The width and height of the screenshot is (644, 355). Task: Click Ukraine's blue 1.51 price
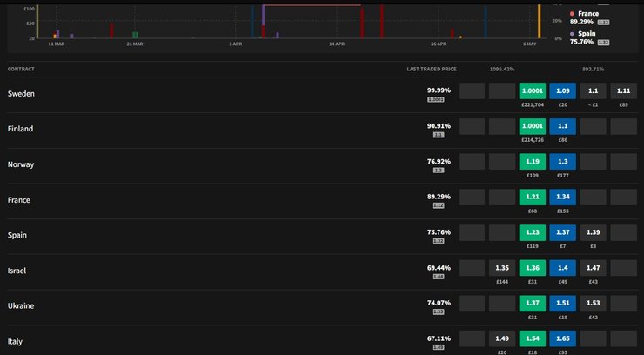(562, 305)
